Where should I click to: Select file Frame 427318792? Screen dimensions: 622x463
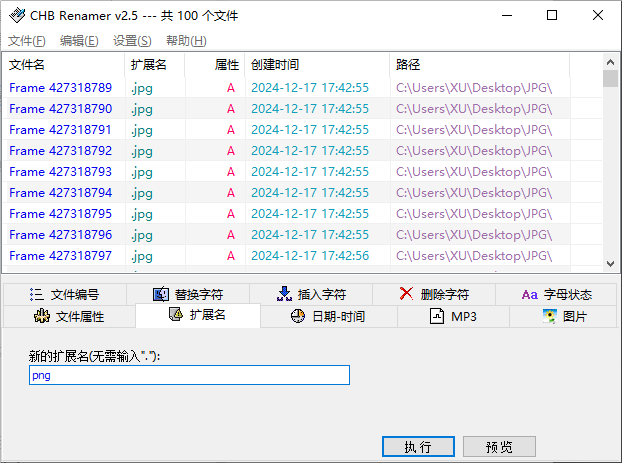tap(60, 151)
